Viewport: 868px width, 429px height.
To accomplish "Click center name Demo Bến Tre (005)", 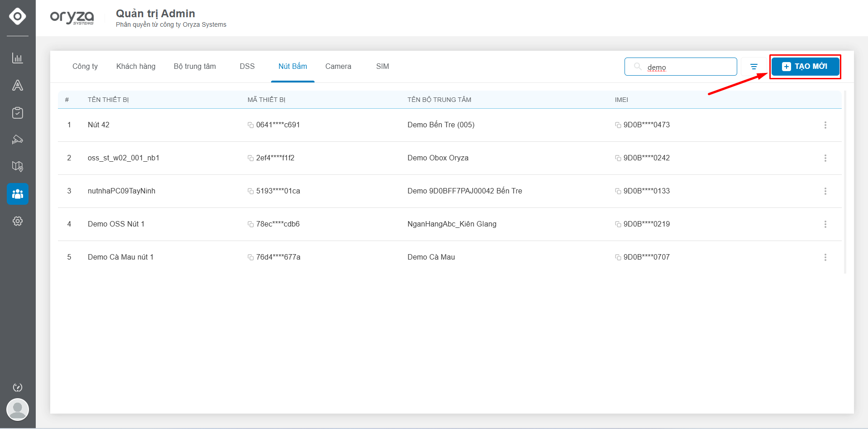I will 441,125.
